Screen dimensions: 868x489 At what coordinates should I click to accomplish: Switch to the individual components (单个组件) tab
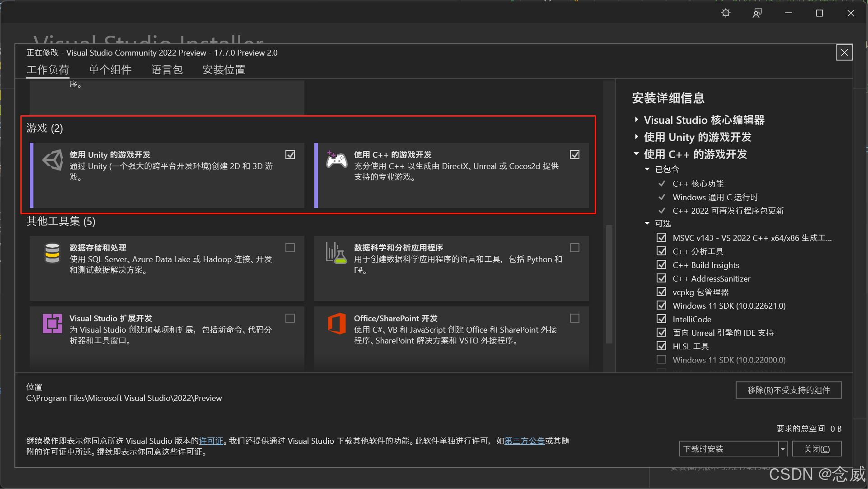(110, 70)
